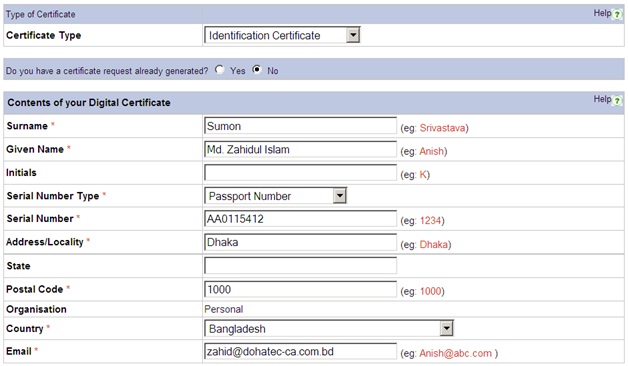Image resolution: width=628 pixels, height=366 pixels.
Task: Click the Certificate Type dropdown arrow button
Action: coord(352,35)
